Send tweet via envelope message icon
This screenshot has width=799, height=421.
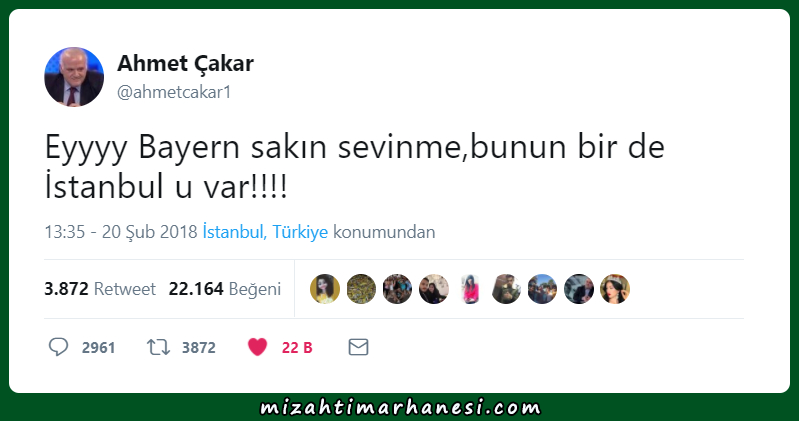(358, 347)
